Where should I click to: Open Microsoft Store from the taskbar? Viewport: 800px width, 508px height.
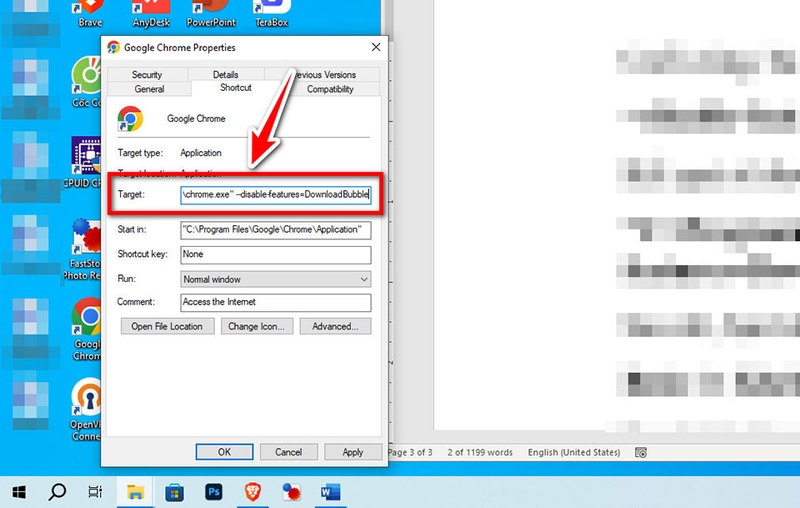174,492
